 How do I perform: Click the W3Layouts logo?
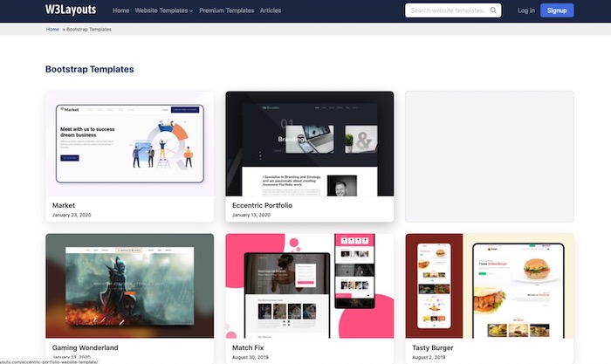click(x=71, y=10)
